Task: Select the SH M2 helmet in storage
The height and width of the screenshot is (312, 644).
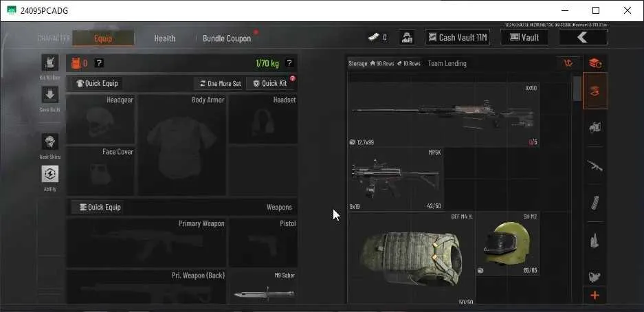Action: pyautogui.click(x=508, y=244)
